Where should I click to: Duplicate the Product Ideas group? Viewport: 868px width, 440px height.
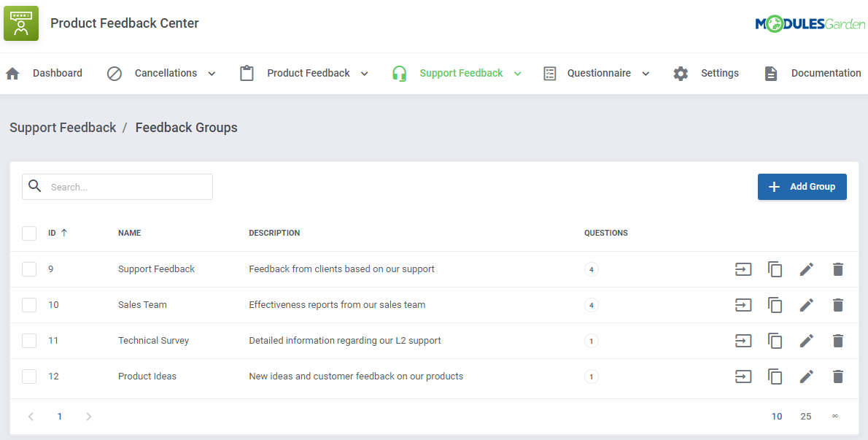775,377
